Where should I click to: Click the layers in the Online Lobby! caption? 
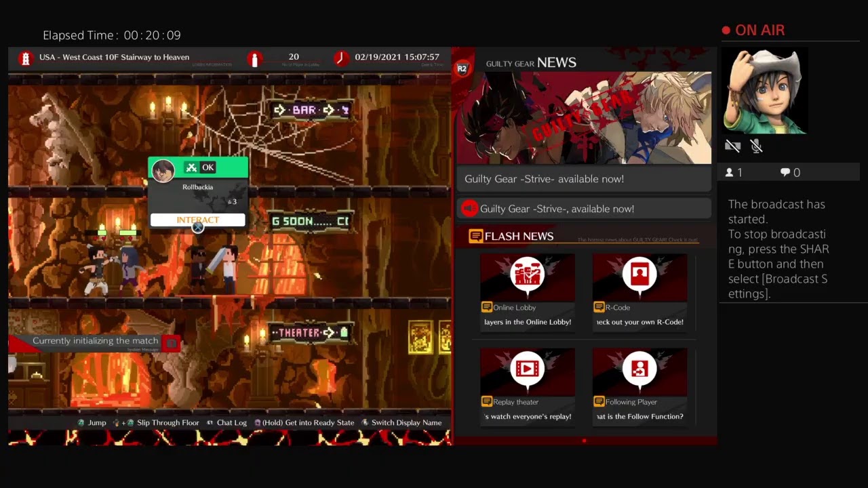pyautogui.click(x=528, y=322)
